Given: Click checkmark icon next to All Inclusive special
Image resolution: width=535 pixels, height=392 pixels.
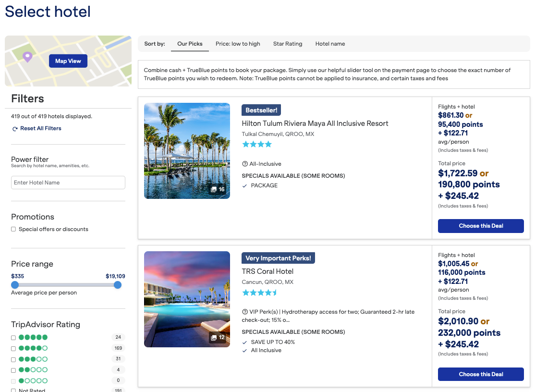Looking at the screenshot, I should click(244, 351).
